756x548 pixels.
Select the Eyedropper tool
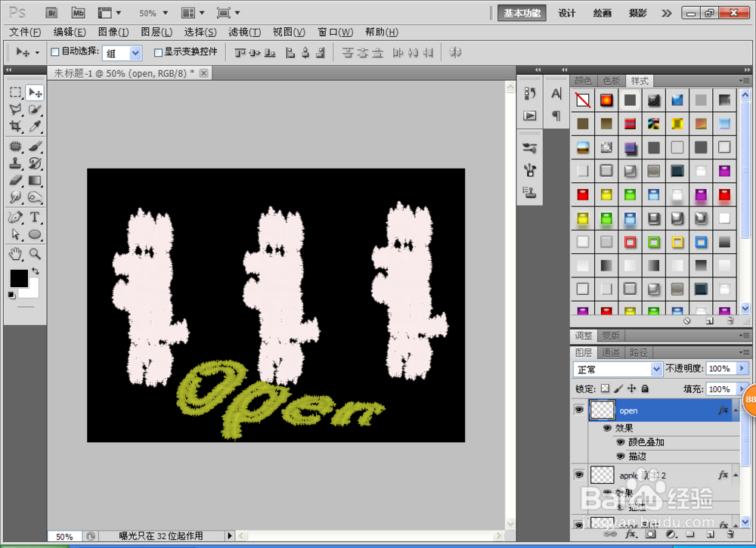(35, 126)
